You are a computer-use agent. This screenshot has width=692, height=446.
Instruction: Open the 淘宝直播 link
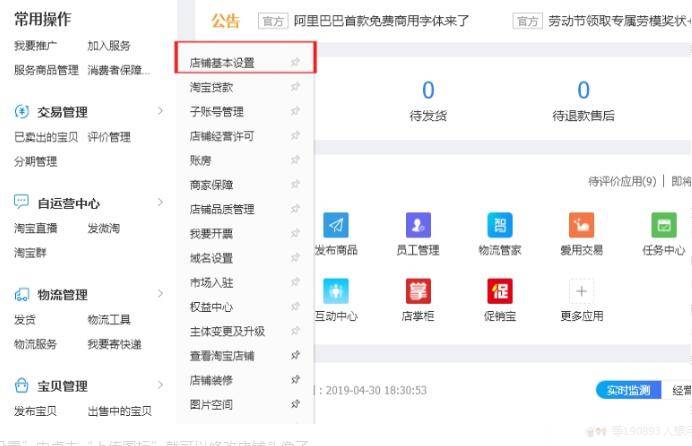pyautogui.click(x=35, y=228)
